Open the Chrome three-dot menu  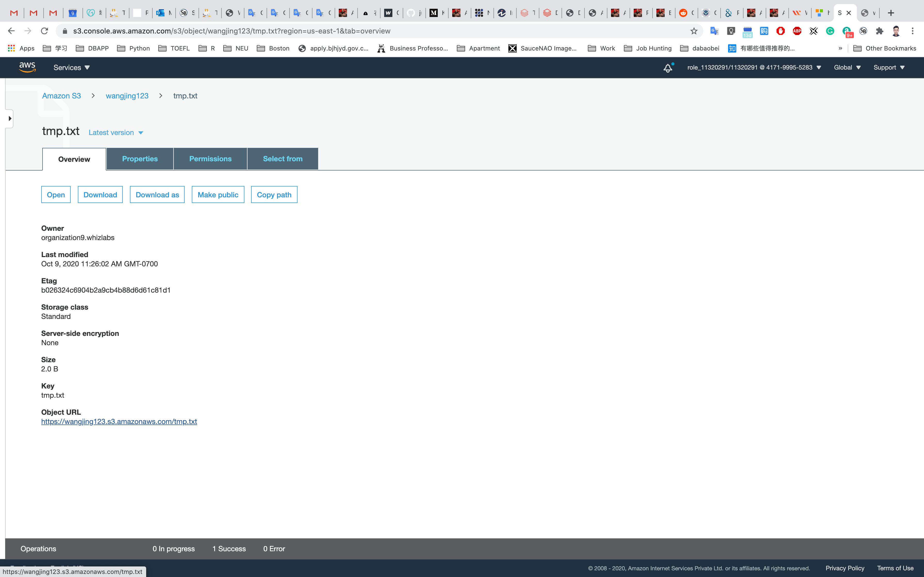point(913,31)
